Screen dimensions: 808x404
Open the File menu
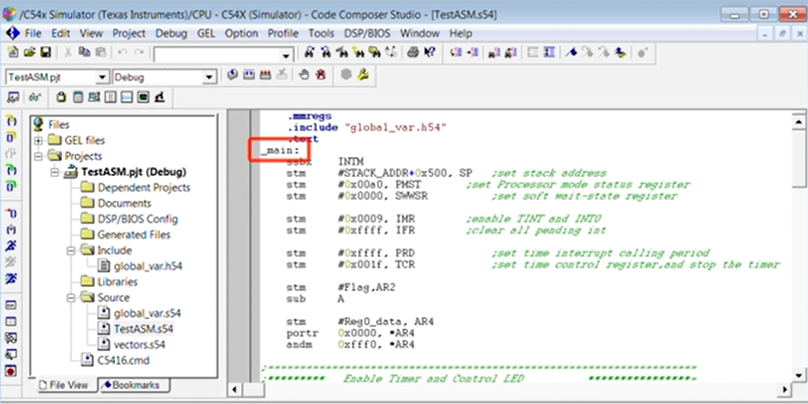[33, 33]
